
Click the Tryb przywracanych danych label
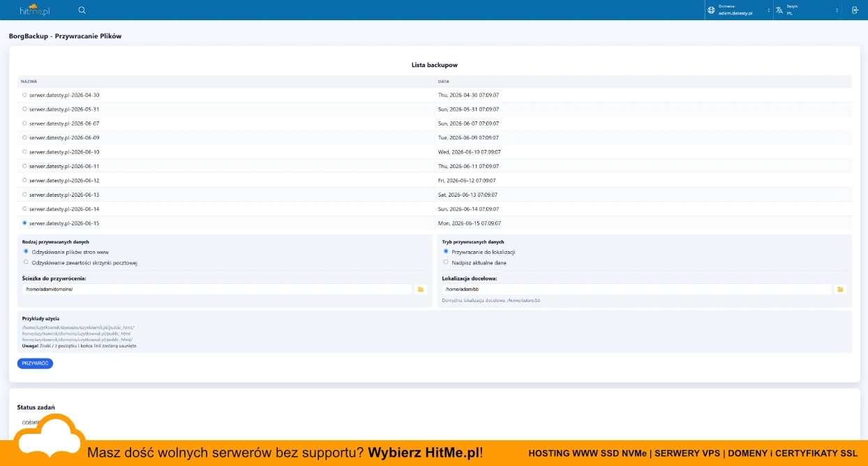473,241
